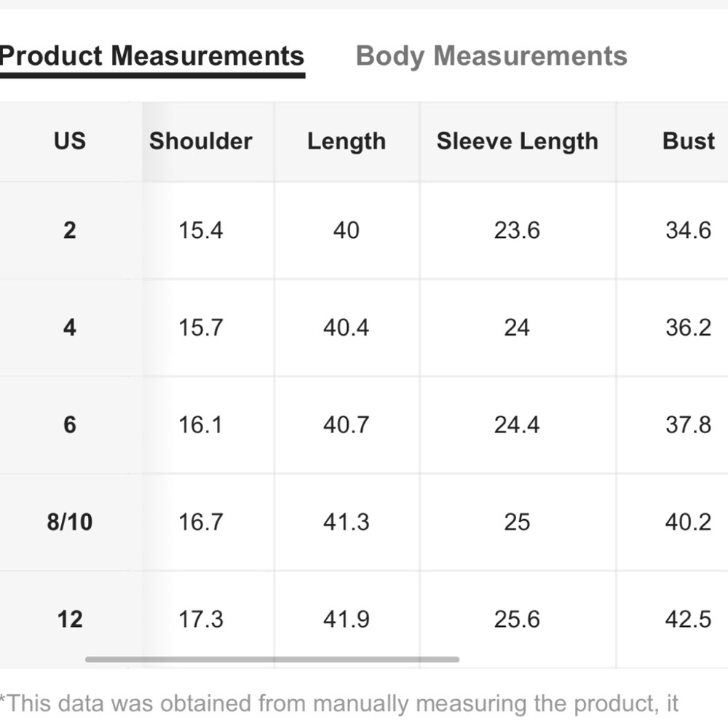Select the 8/10 size row label

(70, 522)
